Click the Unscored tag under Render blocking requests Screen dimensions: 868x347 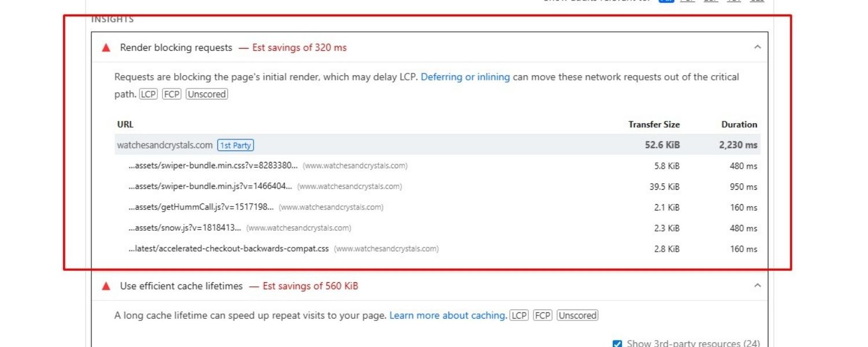pyautogui.click(x=207, y=94)
